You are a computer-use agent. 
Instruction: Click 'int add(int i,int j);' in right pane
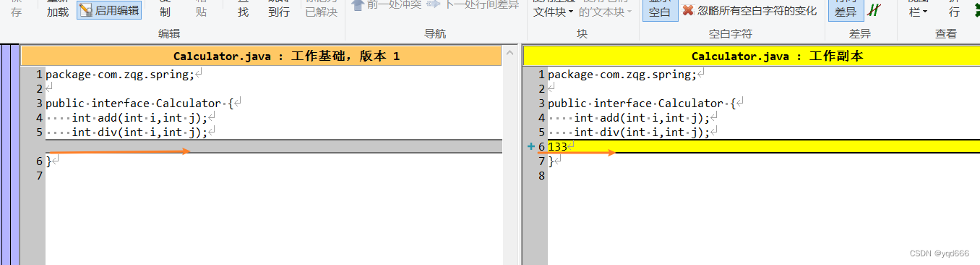[642, 117]
